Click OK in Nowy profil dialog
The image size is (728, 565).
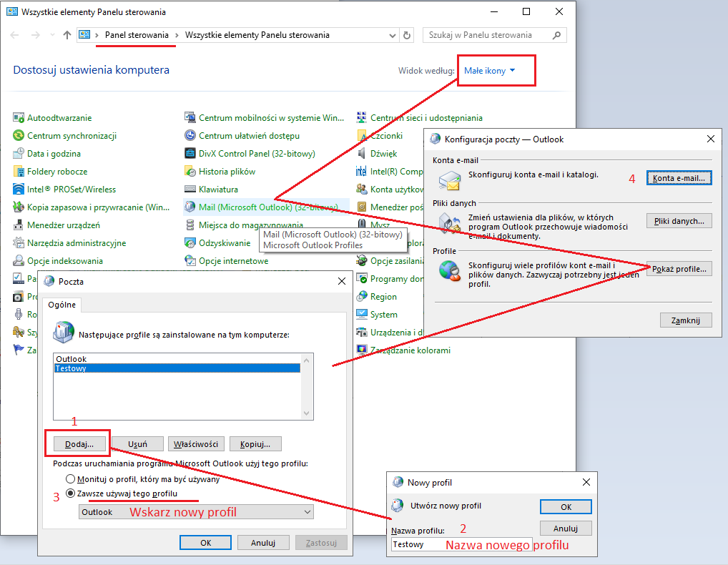tap(566, 507)
